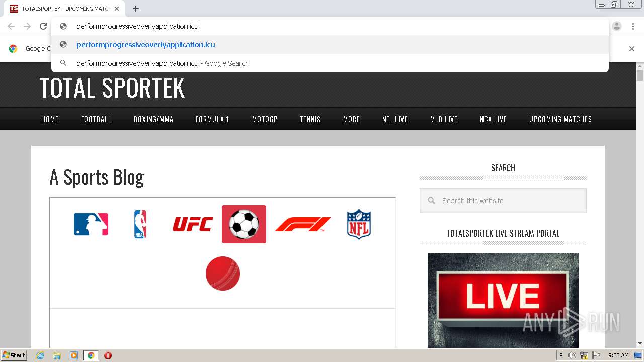Click the Search this website field
Image resolution: width=644 pixels, height=362 pixels.
coord(503,201)
